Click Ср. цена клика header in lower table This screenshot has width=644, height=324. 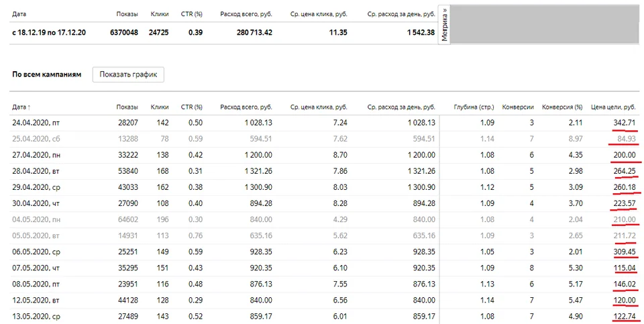coord(319,107)
